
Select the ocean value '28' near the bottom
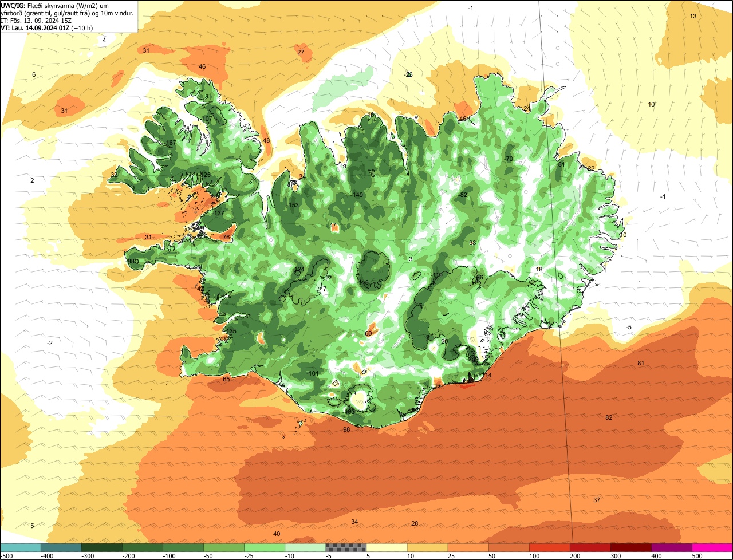coord(415,523)
